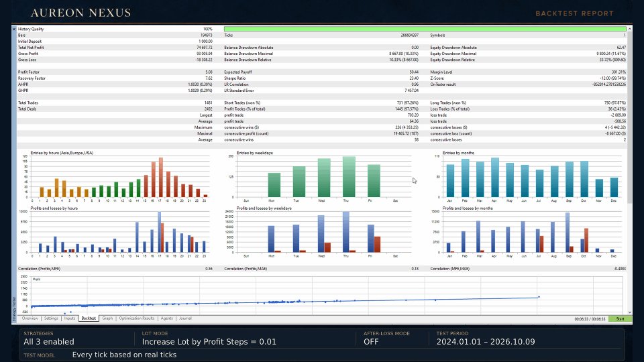Click the green Start button
The width and height of the screenshot is (644, 362).
[620, 319]
